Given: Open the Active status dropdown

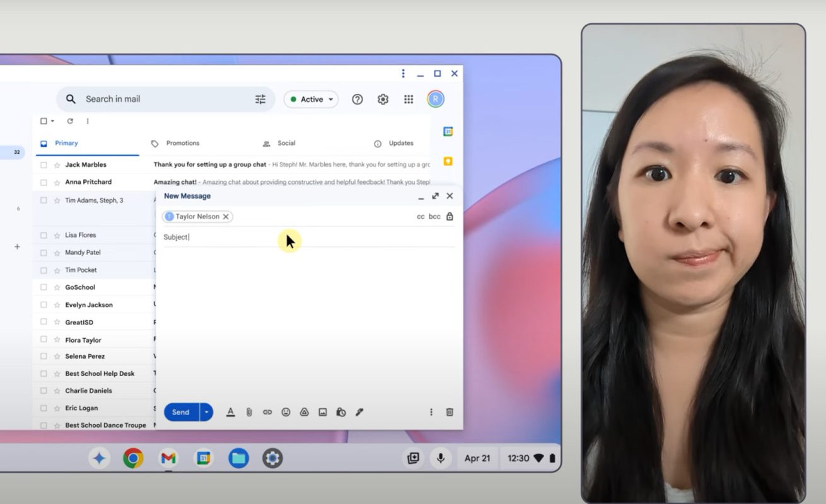Looking at the screenshot, I should (x=311, y=99).
